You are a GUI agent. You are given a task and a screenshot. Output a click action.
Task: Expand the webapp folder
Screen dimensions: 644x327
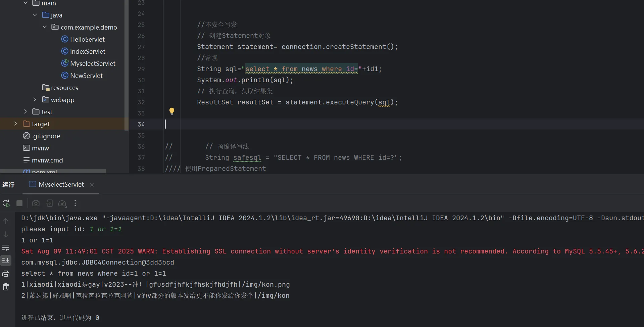click(35, 100)
